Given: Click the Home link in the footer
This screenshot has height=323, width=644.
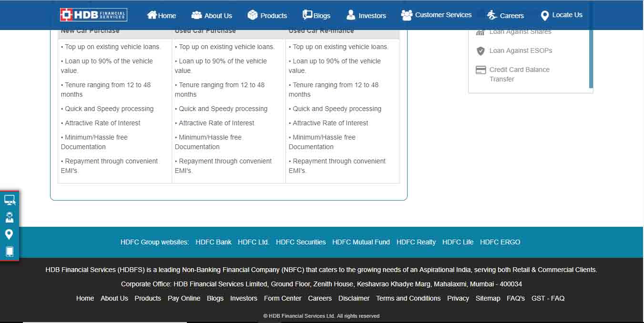Looking at the screenshot, I should pyautogui.click(x=85, y=298).
